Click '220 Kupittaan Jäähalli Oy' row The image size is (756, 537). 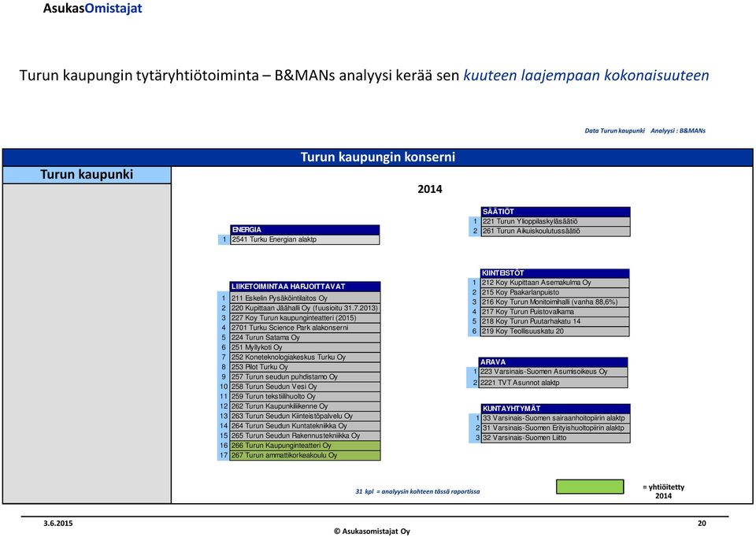coord(305,308)
